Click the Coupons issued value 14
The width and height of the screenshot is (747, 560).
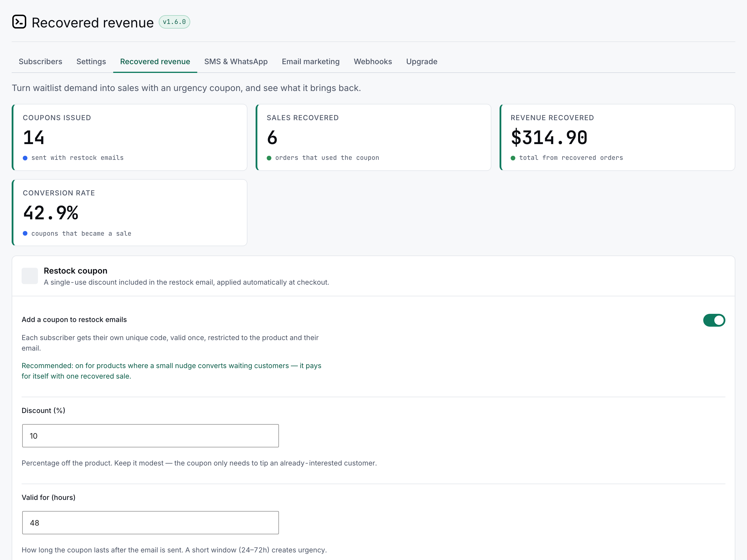(x=34, y=138)
